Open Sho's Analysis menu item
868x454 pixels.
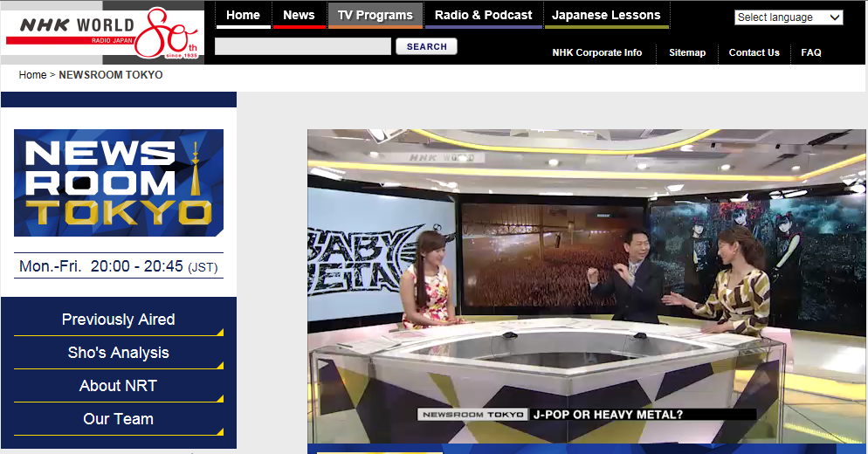click(x=119, y=353)
